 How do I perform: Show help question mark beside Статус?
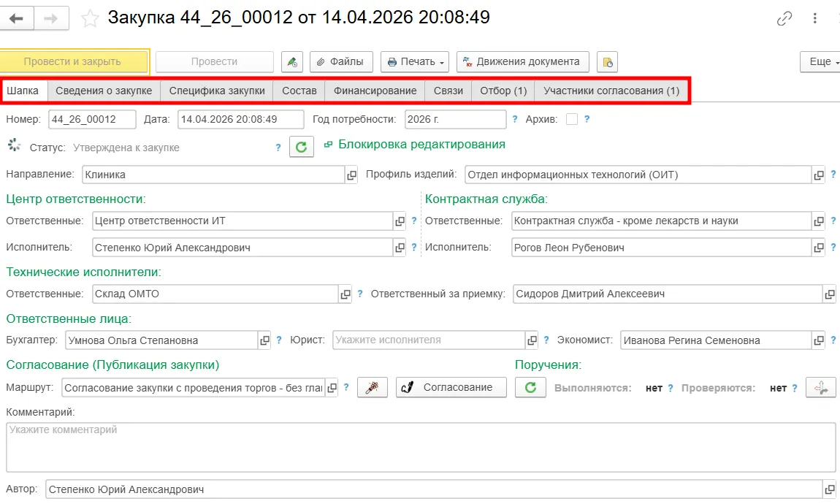(x=278, y=148)
